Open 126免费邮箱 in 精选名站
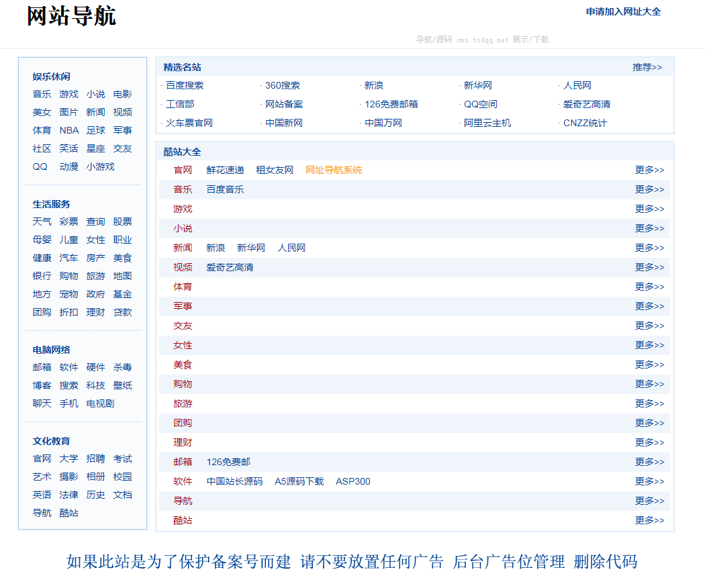Viewport: 707px width, 588px height. [391, 104]
